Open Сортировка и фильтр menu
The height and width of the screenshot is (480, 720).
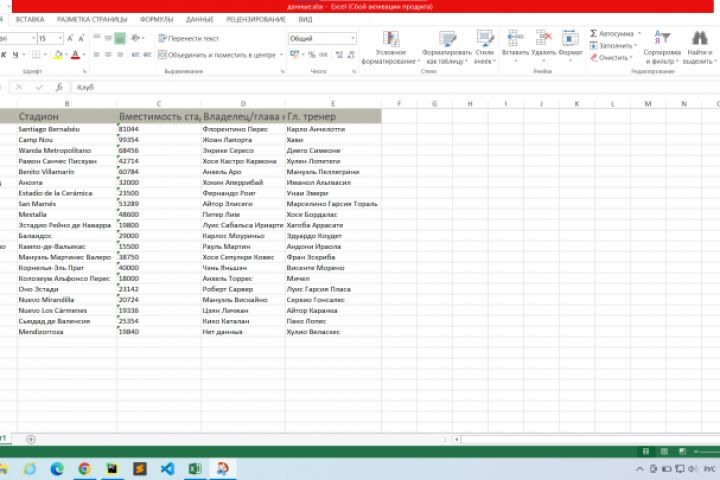tap(662, 47)
